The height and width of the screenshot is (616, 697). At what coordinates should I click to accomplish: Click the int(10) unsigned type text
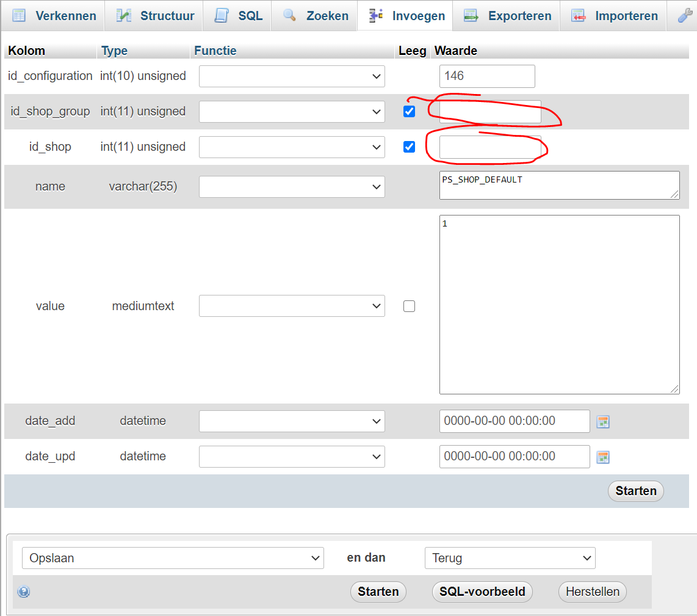point(143,76)
